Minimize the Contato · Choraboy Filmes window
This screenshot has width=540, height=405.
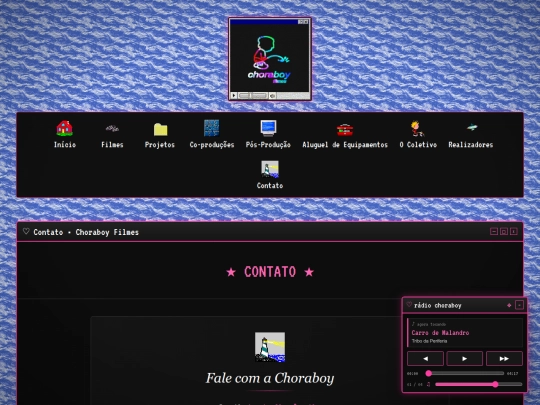[x=494, y=231]
